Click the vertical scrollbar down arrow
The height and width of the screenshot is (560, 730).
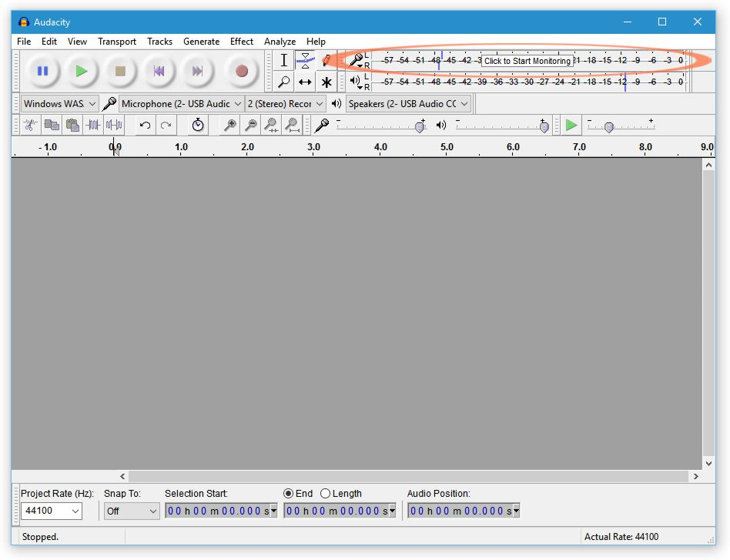tap(708, 464)
